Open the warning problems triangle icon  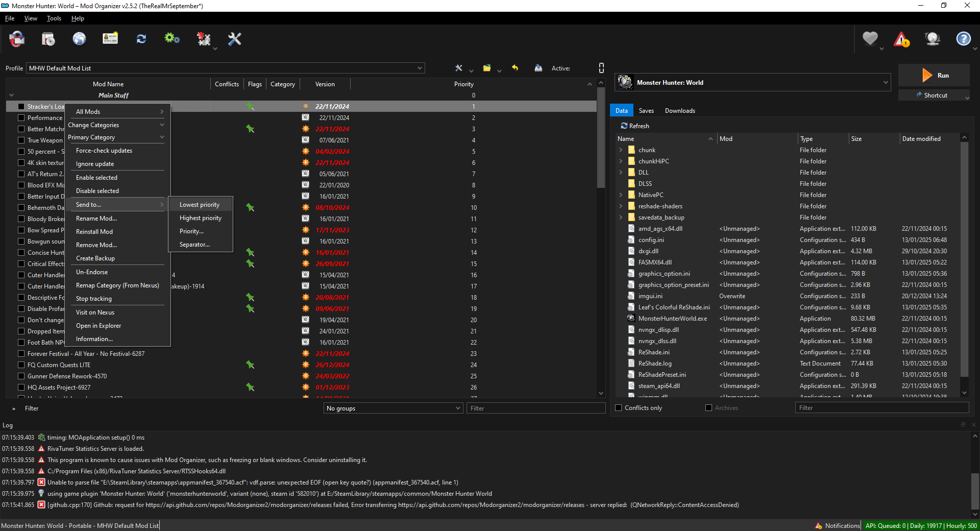click(x=901, y=39)
